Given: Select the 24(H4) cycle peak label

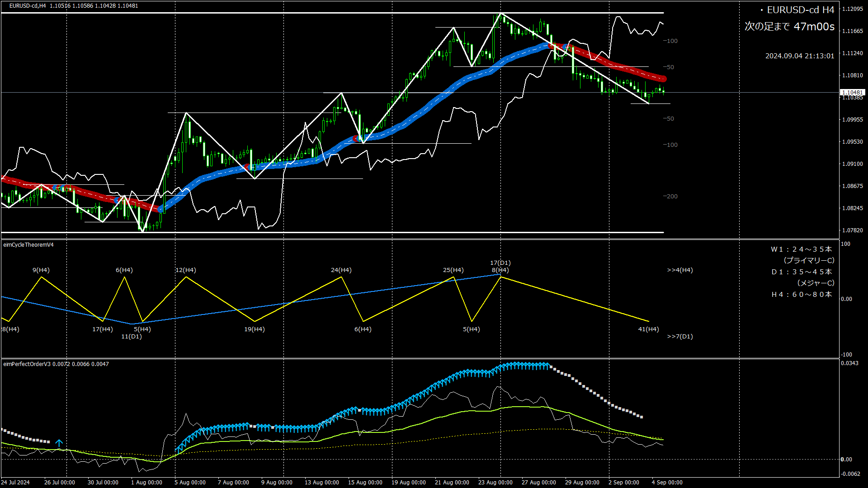Looking at the screenshot, I should pyautogui.click(x=341, y=270).
